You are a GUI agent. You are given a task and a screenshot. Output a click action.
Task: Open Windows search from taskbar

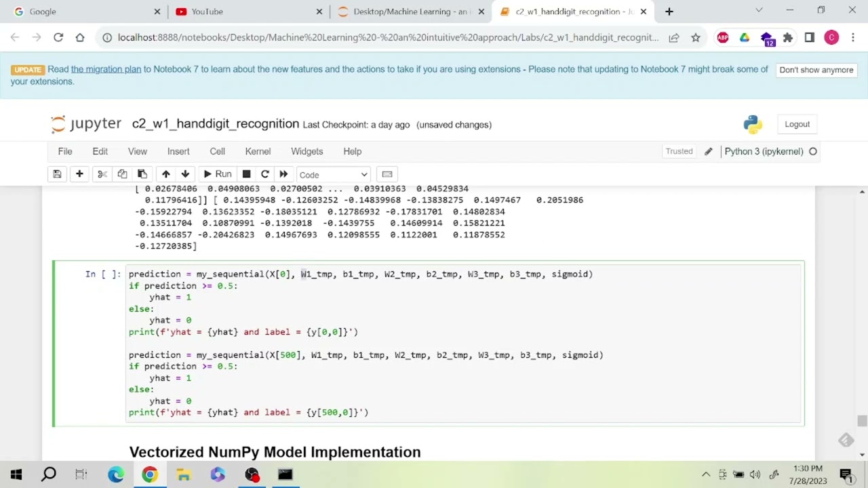pyautogui.click(x=49, y=474)
